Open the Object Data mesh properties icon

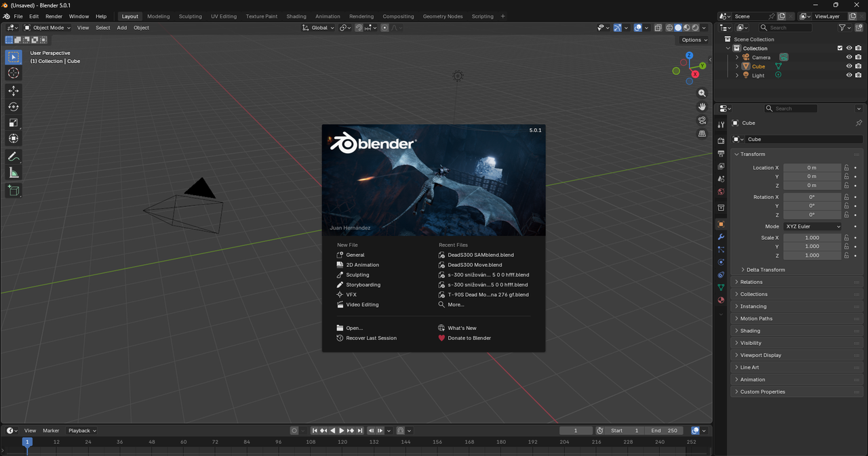tap(721, 287)
